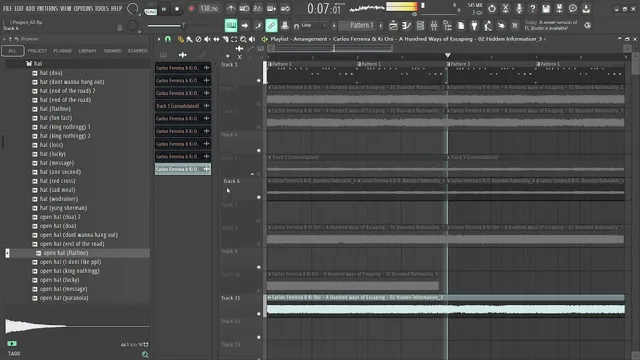
Task: Open the shop cart icon
Action: click(x=515, y=26)
